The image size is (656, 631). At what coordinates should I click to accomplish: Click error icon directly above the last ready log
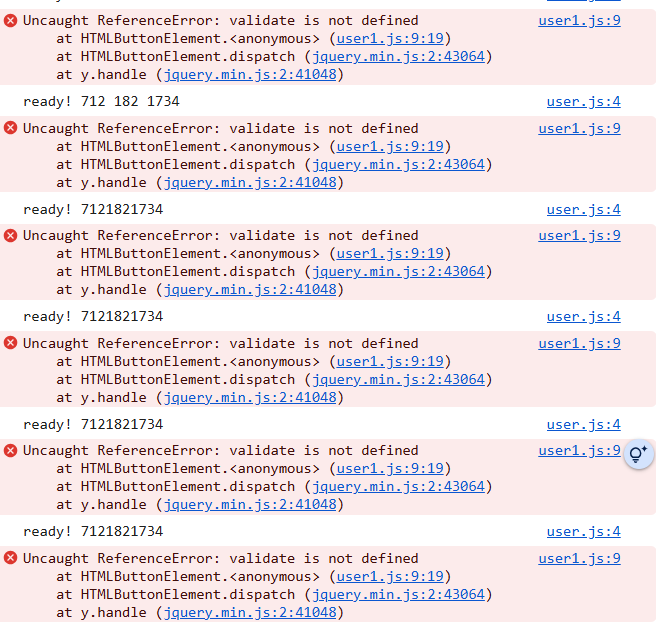point(11,450)
